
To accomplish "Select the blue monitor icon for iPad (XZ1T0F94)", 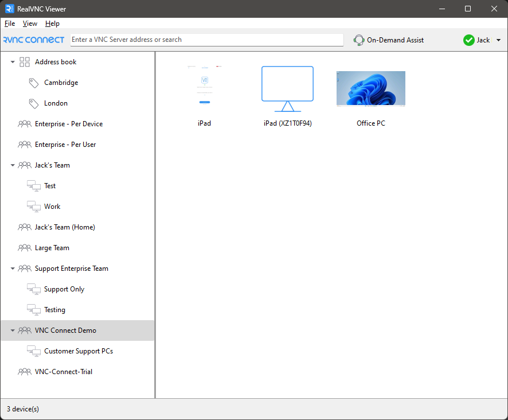I will [x=288, y=89].
